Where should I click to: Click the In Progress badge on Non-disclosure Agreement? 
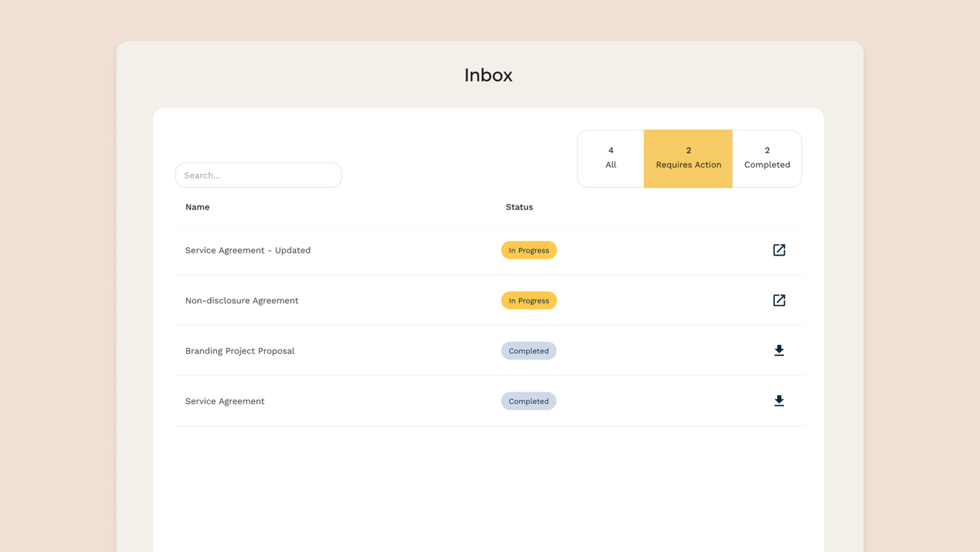[528, 300]
